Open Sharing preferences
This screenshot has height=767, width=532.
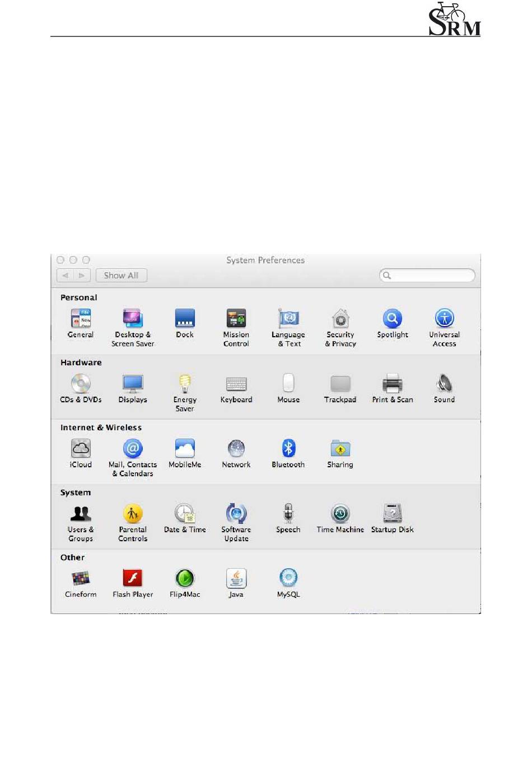(x=340, y=453)
